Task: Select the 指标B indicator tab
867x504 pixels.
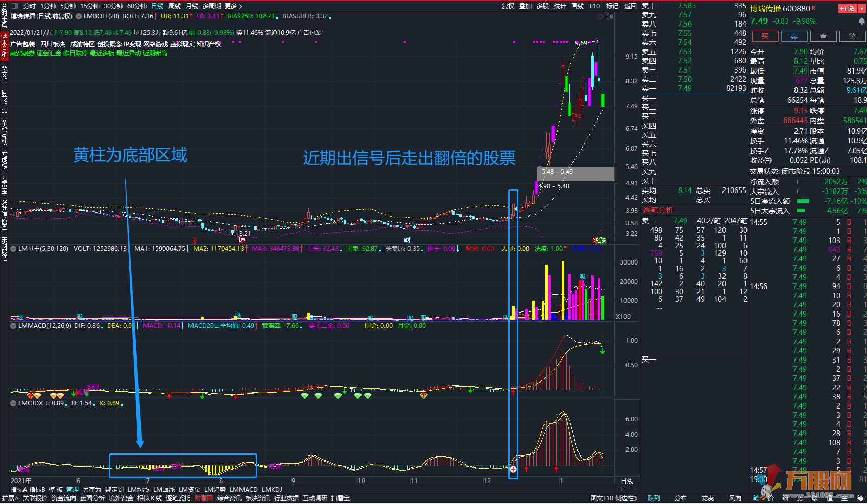Action: 37,489
